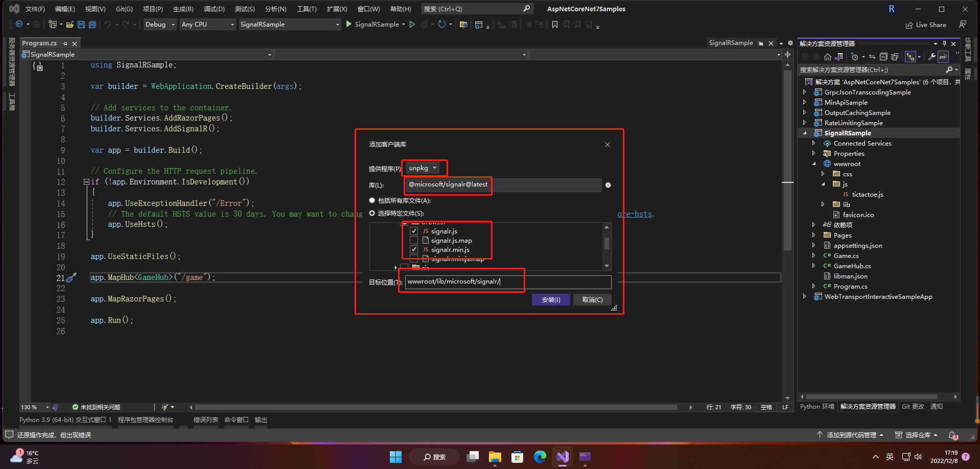Viewport: 980px width, 469px height.
Task: Switch to the Git 更改 tab
Action: pyautogui.click(x=913, y=407)
